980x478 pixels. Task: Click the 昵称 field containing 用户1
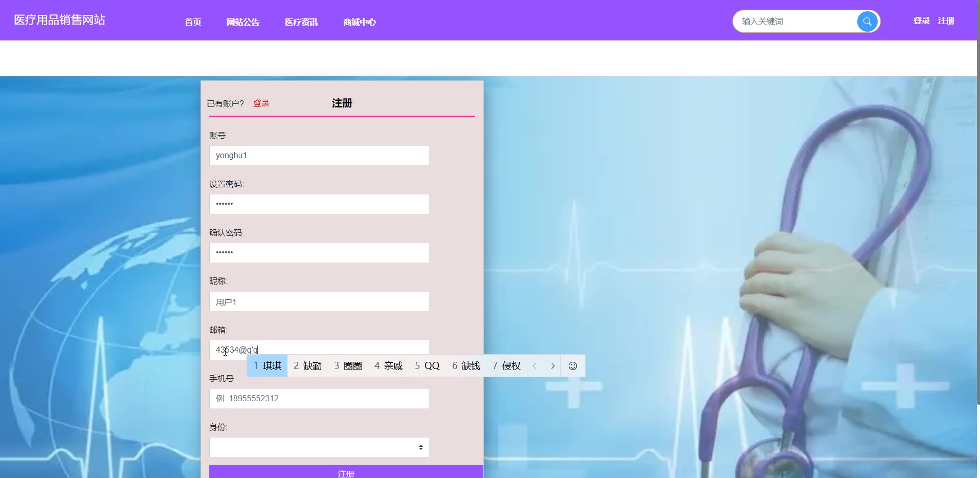point(319,301)
